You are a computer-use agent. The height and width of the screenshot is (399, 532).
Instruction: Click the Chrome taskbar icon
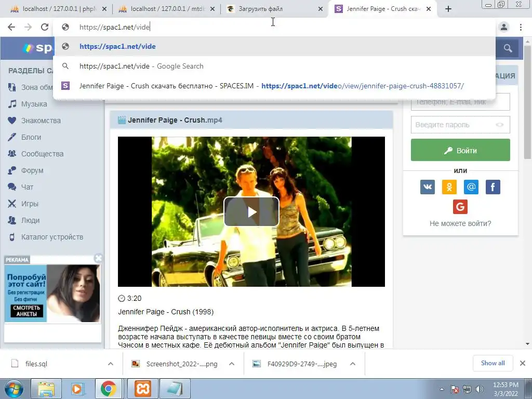click(x=108, y=389)
